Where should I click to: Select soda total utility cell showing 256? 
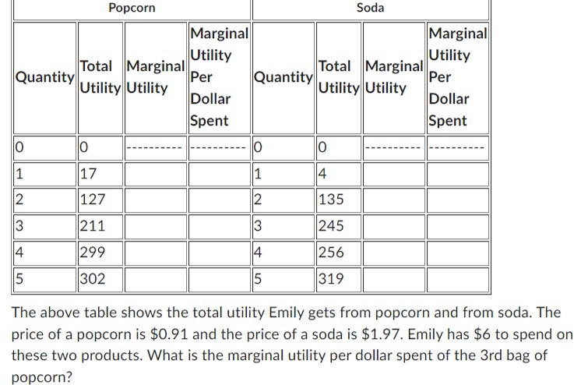(339, 253)
